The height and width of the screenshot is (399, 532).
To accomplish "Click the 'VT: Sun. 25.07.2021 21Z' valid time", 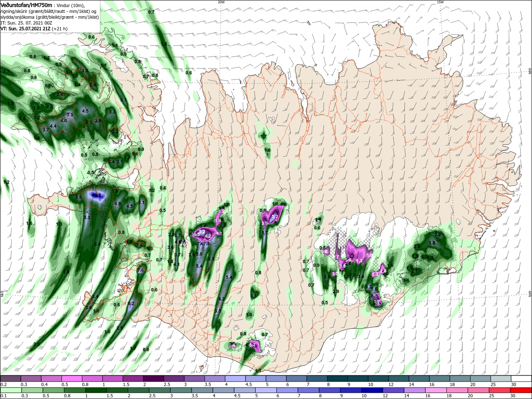I will pyautogui.click(x=25, y=29).
